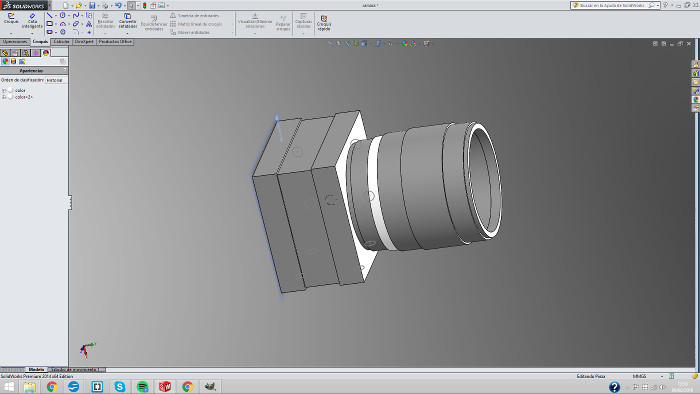
Task: Click the Undo arrow icon
Action: click(x=118, y=5)
